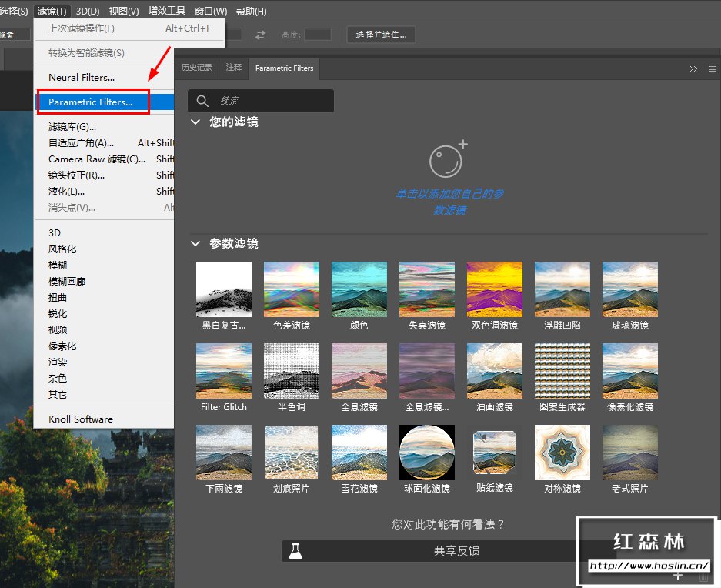
Task: Open the 选择(S) menu
Action: click(x=14, y=11)
